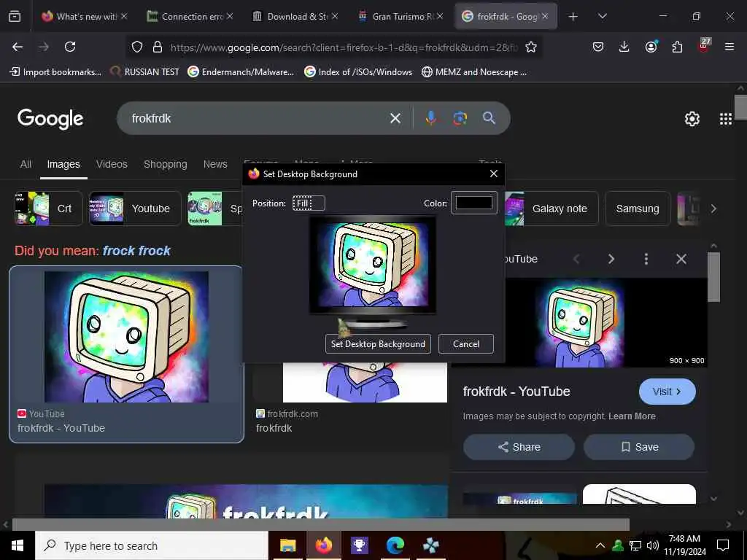Open File Explorer from the taskbar

point(287,545)
